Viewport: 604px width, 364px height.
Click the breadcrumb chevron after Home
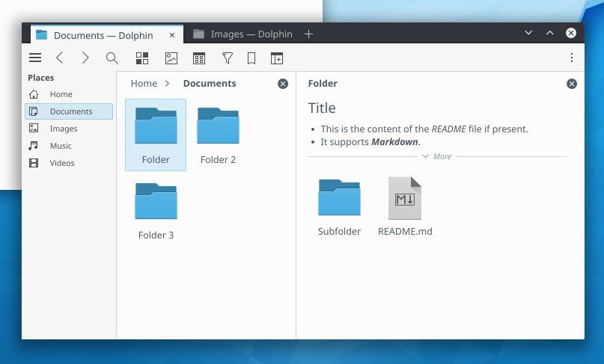pyautogui.click(x=167, y=84)
